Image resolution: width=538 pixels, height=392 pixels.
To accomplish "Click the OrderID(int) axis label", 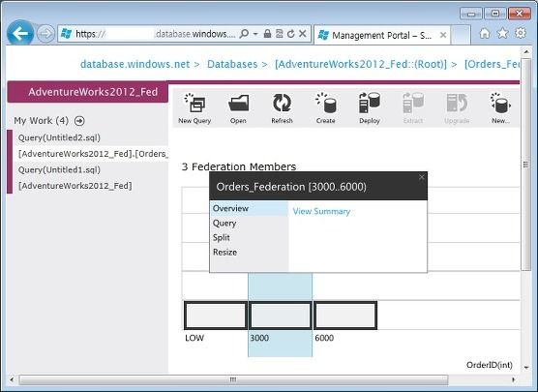I will click(490, 365).
